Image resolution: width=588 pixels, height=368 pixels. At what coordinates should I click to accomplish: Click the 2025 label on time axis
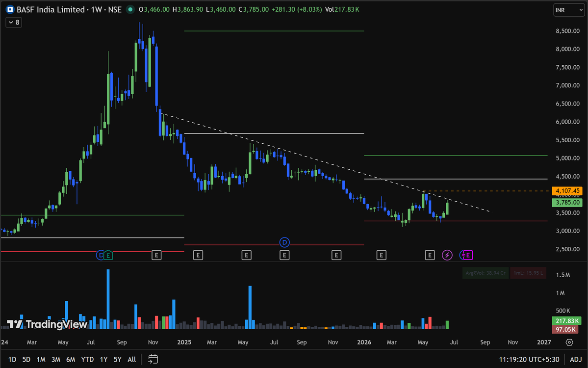point(184,342)
